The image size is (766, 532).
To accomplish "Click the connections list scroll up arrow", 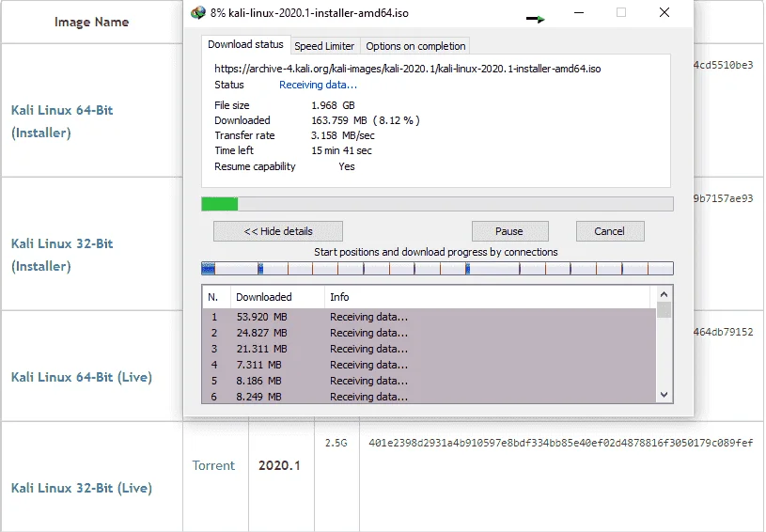I will [664, 294].
